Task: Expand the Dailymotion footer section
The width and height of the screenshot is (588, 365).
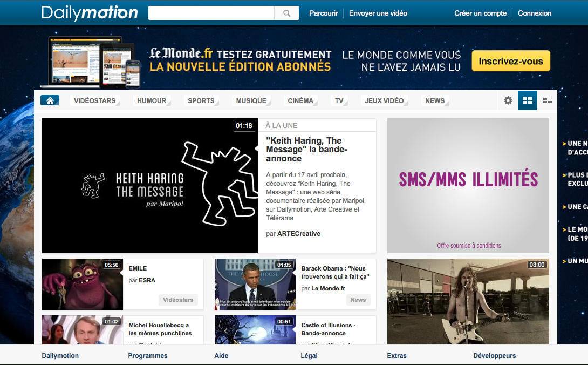Action: coord(60,356)
